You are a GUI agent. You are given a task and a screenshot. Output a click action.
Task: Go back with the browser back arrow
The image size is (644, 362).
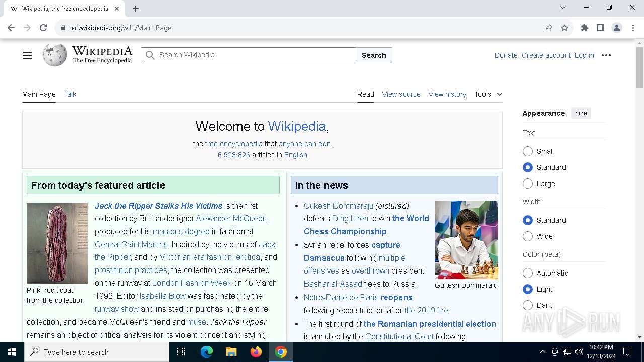click(11, 28)
